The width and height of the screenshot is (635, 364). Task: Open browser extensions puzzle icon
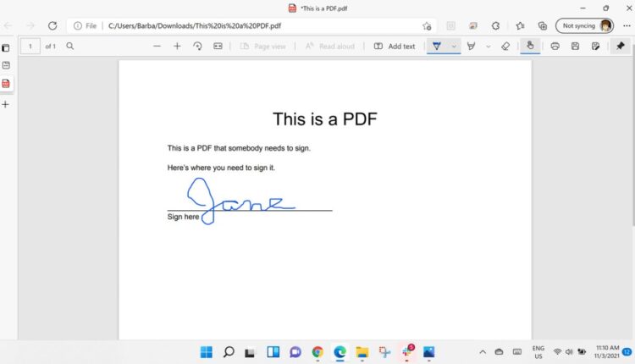(x=495, y=26)
